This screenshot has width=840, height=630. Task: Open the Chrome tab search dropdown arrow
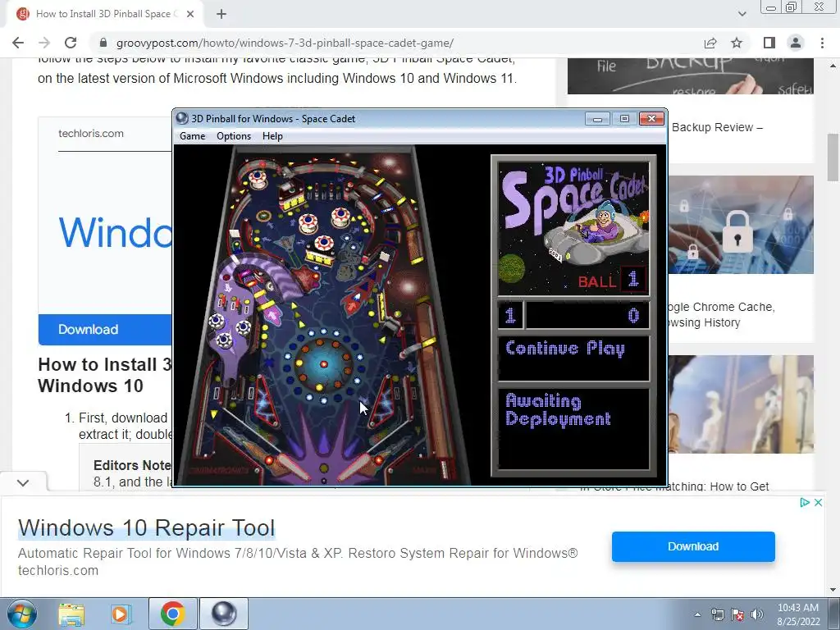pyautogui.click(x=742, y=14)
